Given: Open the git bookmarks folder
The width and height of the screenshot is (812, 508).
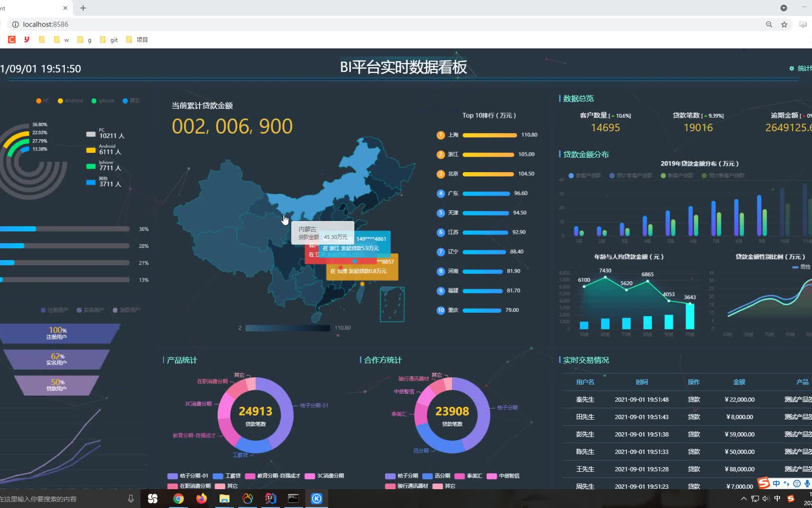Looking at the screenshot, I should click(109, 40).
